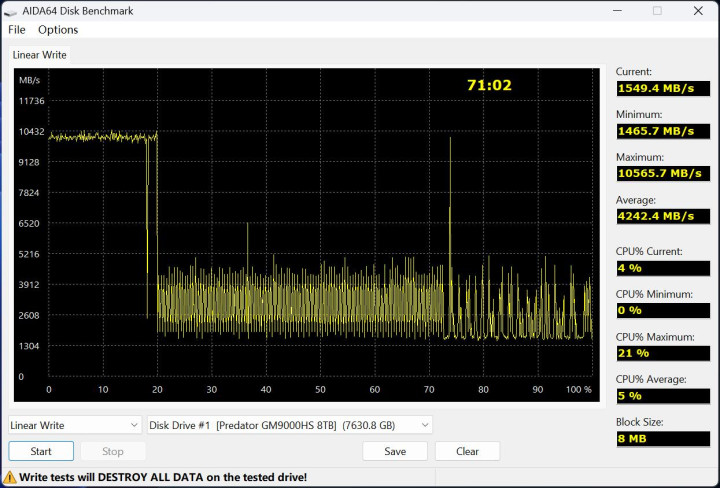This screenshot has width=720, height=488.
Task: Click the 71:02 elapsed timer in graph
Action: click(489, 86)
